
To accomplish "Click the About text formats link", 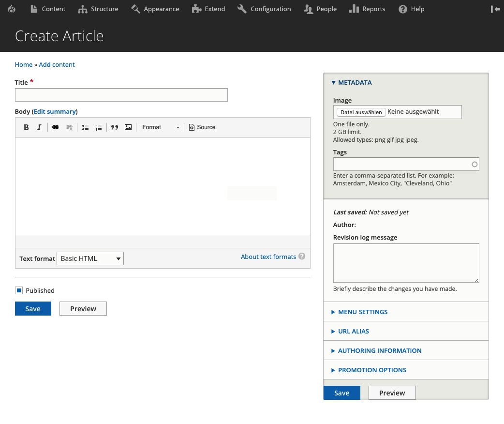I will click(268, 257).
